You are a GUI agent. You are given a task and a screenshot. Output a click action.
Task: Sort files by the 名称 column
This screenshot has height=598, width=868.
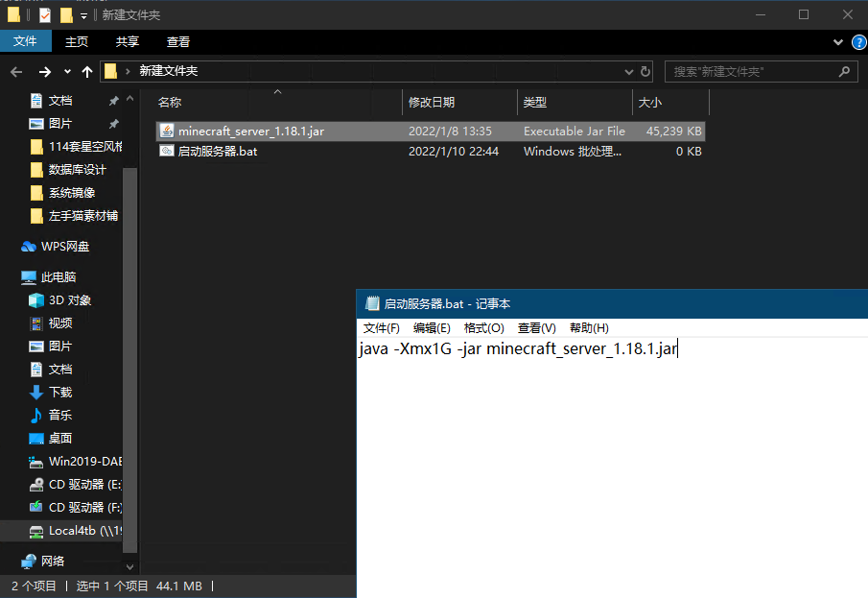[170, 103]
